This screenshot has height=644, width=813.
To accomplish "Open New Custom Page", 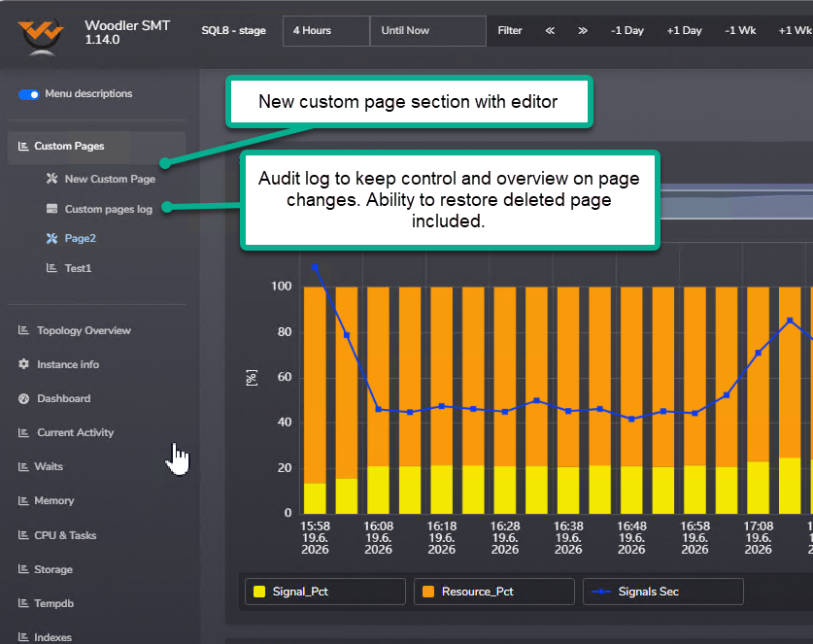I will (x=110, y=179).
